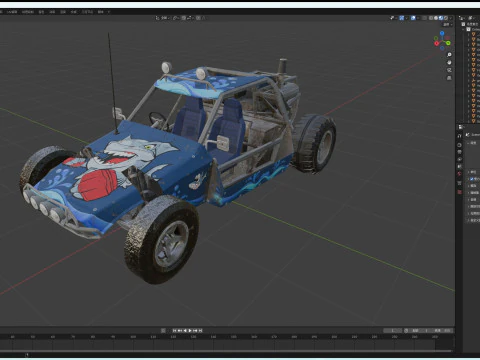
Task: Switch viewport to wireframe shading mode
Action: [431, 18]
